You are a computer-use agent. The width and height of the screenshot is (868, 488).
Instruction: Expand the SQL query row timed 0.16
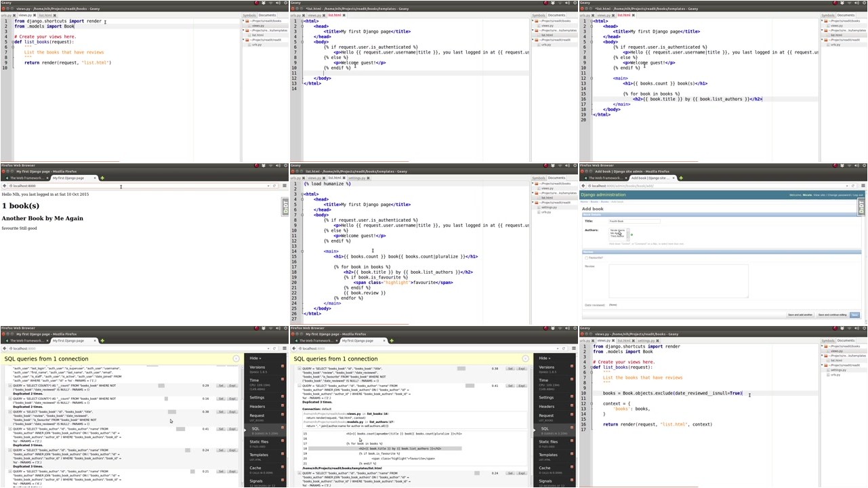(x=10, y=399)
